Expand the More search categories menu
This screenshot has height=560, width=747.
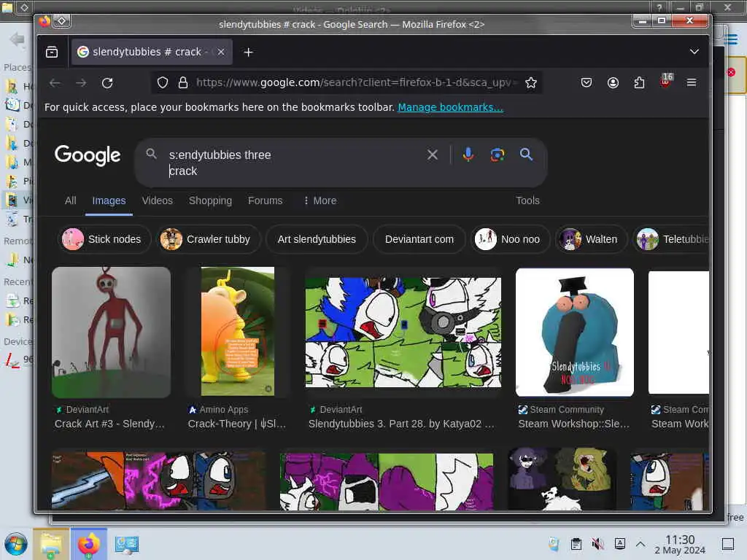320,201
